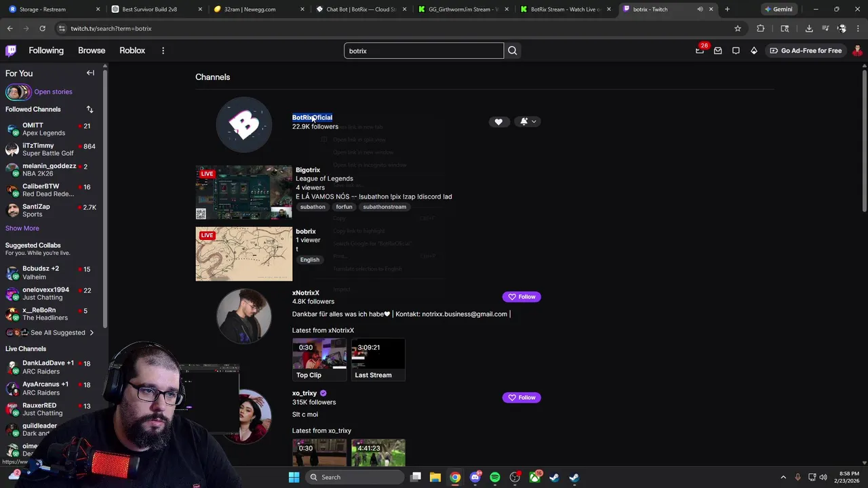This screenshot has width=868, height=488.
Task: Open the Twitch home logo
Action: [x=11, y=51]
